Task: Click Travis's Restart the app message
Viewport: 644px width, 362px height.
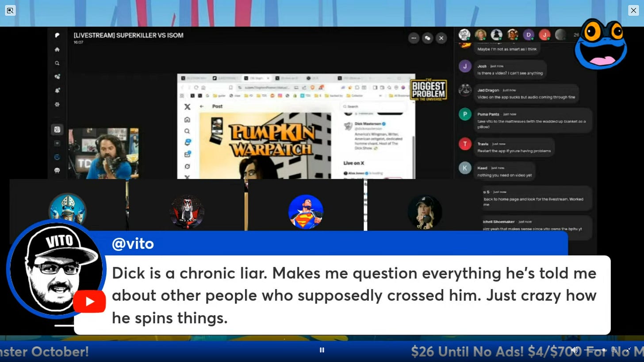Action: point(514,148)
